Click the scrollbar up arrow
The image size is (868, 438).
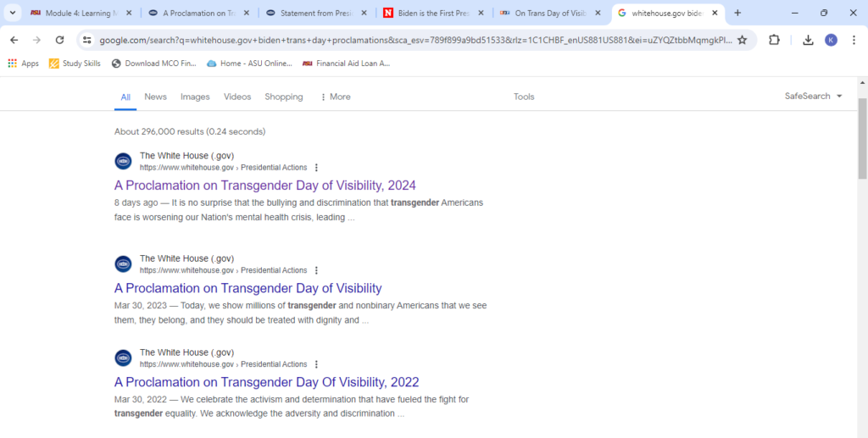[862, 83]
